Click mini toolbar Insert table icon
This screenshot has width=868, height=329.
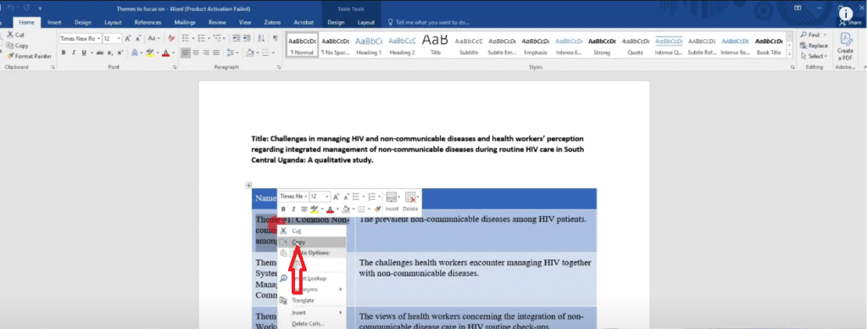pos(392,202)
